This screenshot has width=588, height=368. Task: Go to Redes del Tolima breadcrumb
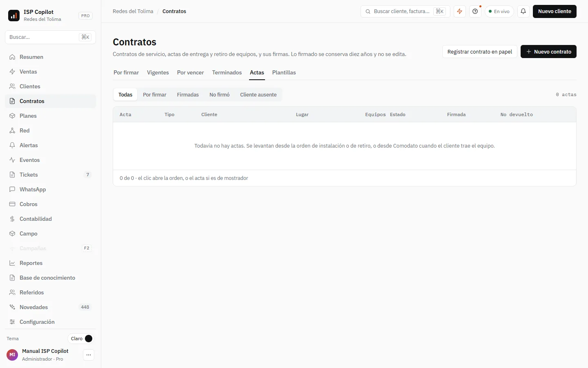pyautogui.click(x=133, y=11)
